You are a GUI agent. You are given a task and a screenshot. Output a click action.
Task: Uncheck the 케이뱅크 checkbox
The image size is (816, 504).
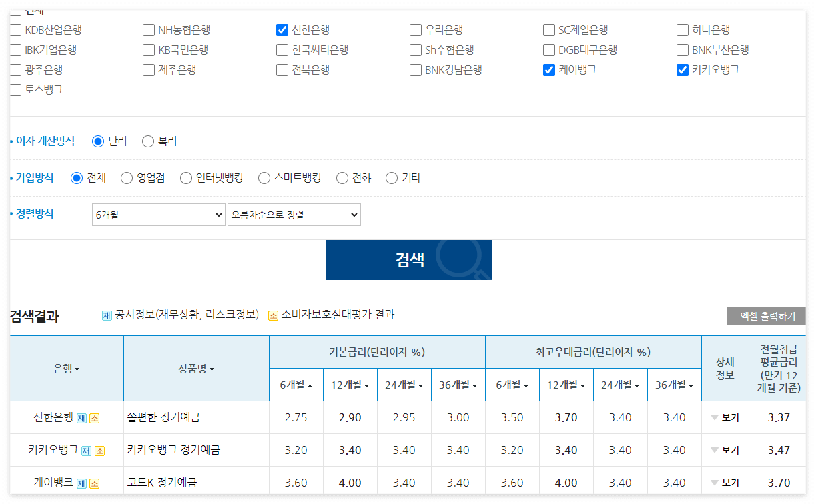pyautogui.click(x=548, y=69)
